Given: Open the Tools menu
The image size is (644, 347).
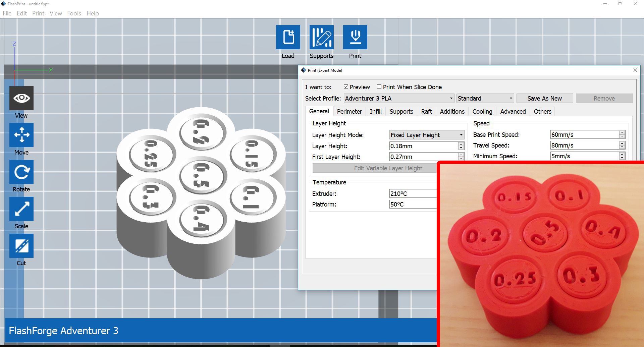Looking at the screenshot, I should pos(74,13).
